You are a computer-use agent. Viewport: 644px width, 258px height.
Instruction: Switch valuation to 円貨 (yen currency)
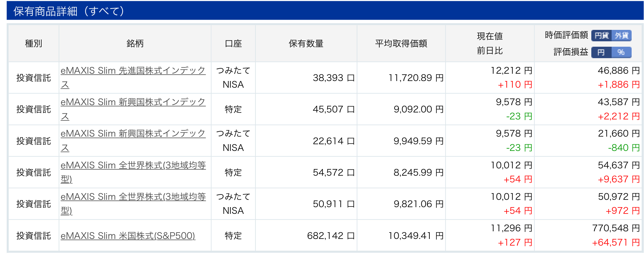point(601,35)
